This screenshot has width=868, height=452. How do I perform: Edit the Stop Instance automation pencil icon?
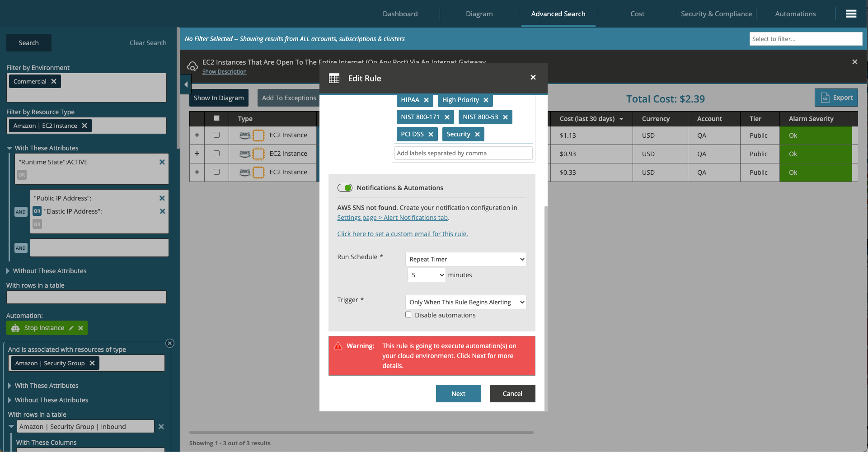point(71,328)
